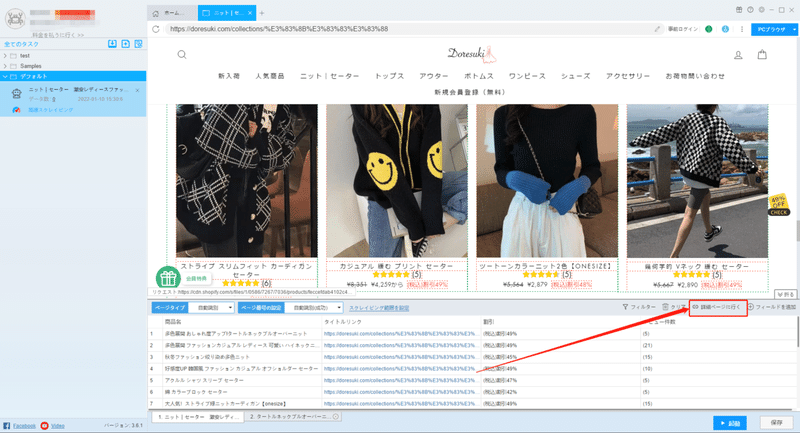The height and width of the screenshot is (433, 800).
Task: Click the PCブラウザ button
Action: pyautogui.click(x=771, y=30)
